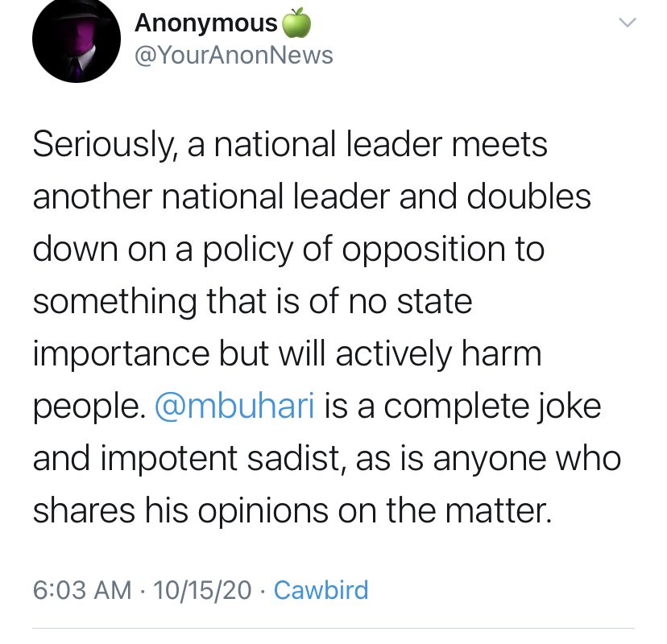Click the green apple emoji beside the name
Viewport: 667px width, 644px height.
[296, 24]
